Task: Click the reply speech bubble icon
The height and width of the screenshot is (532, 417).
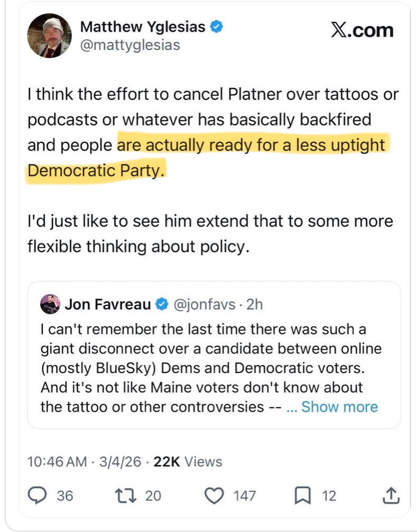Action: (36, 496)
